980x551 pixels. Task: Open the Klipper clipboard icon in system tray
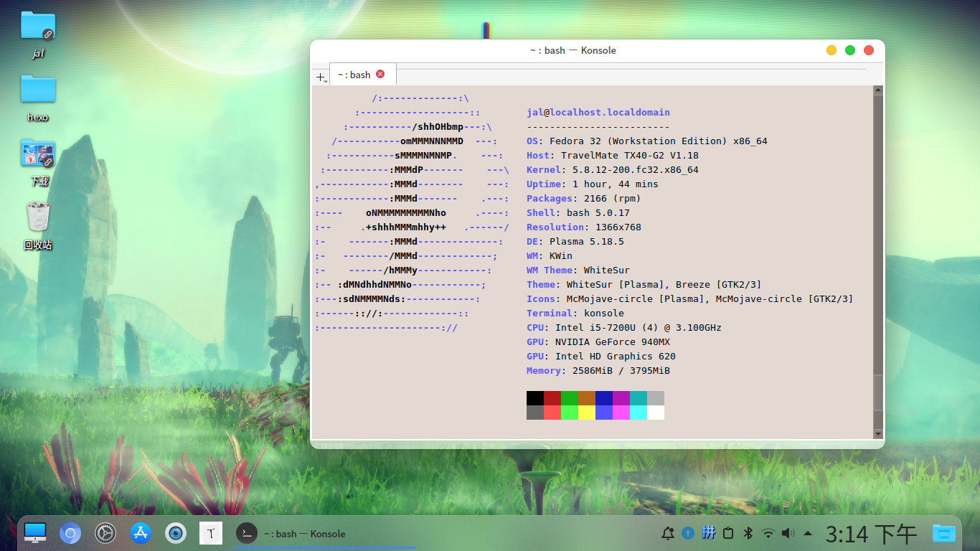[728, 533]
